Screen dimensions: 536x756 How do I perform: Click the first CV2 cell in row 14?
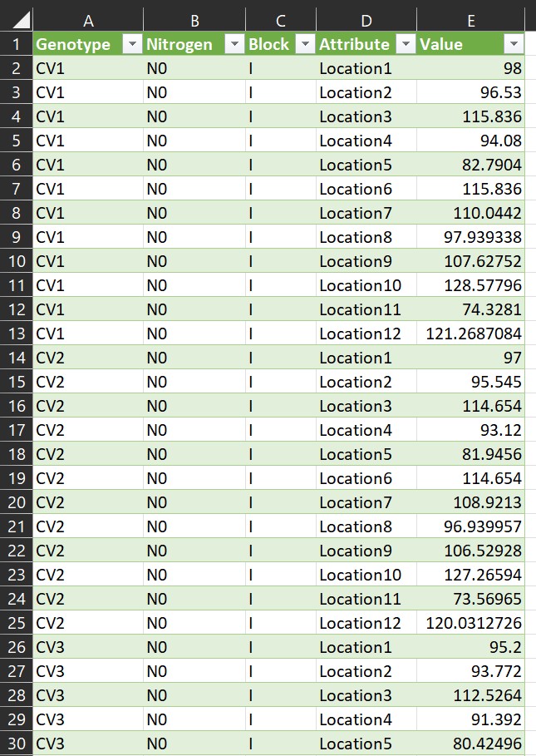(x=88, y=358)
